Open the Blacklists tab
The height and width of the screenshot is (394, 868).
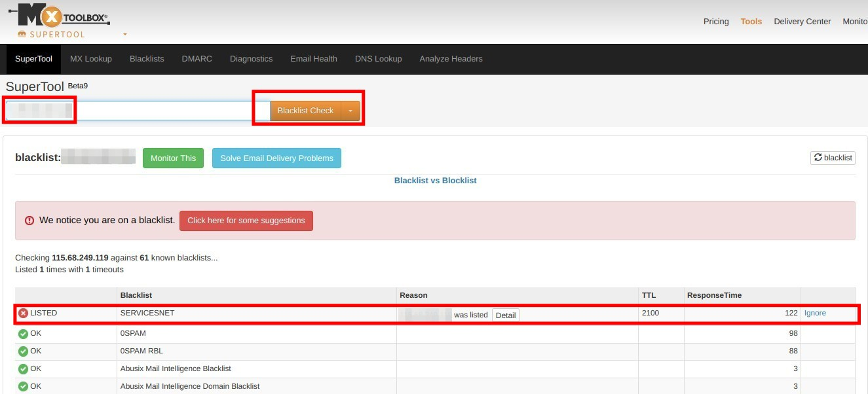pyautogui.click(x=147, y=59)
